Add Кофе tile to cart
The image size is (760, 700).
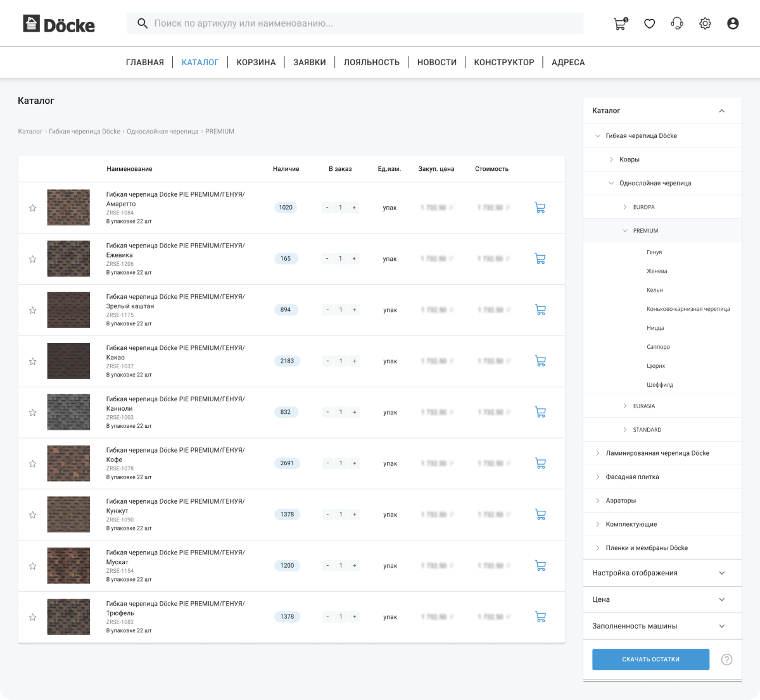540,463
